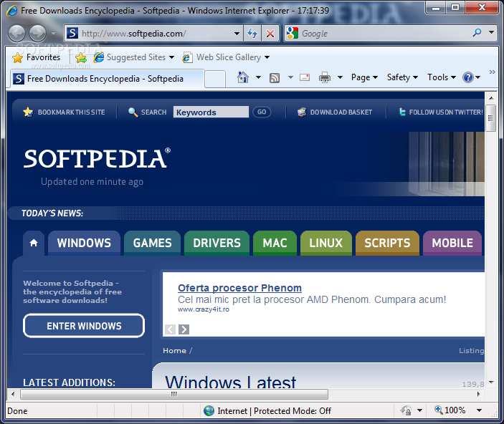504x424 pixels.
Task: Click the Download Basket icon
Action: (x=302, y=112)
